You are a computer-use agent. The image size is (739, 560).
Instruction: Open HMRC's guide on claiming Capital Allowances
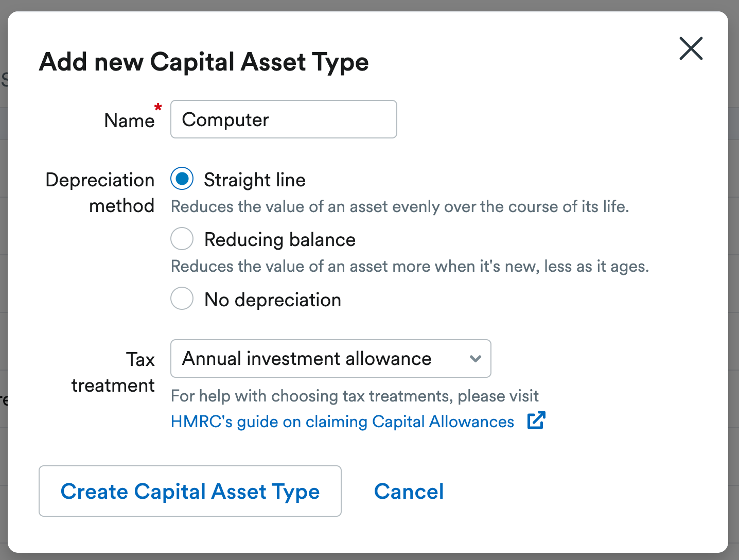click(x=342, y=421)
